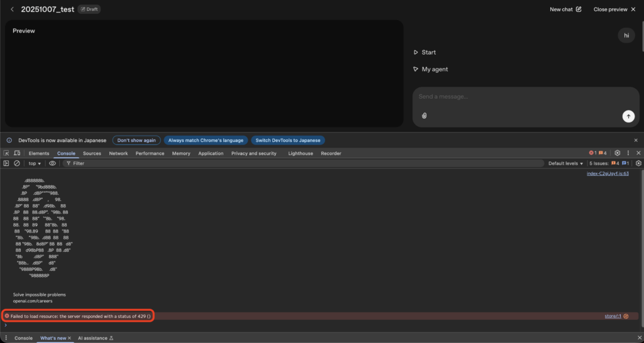Show the console sidebar panel

tap(6, 163)
